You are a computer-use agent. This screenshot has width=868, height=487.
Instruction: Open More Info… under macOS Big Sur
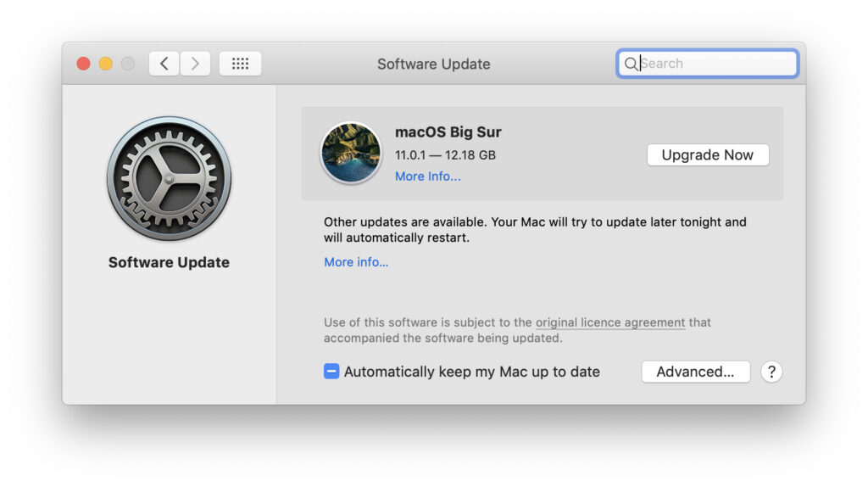(x=427, y=176)
